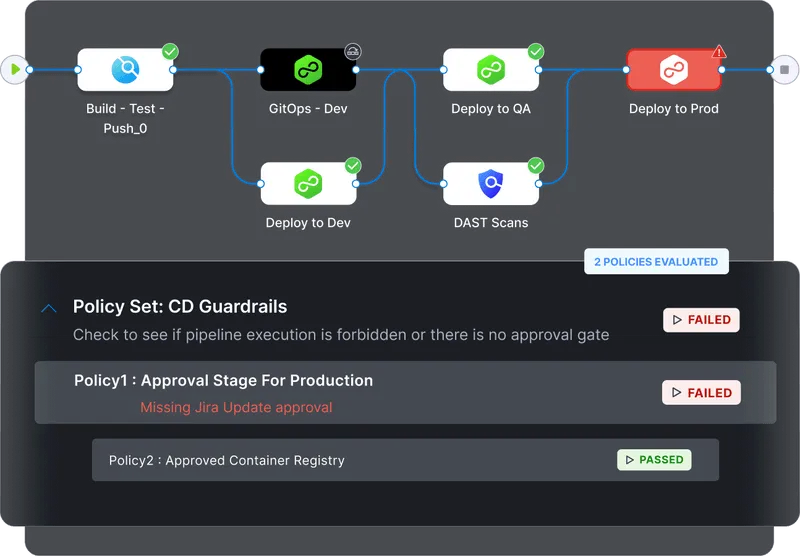Open the DAST Scans shield stage
Viewport: 800px width, 556px height.
pyautogui.click(x=491, y=184)
